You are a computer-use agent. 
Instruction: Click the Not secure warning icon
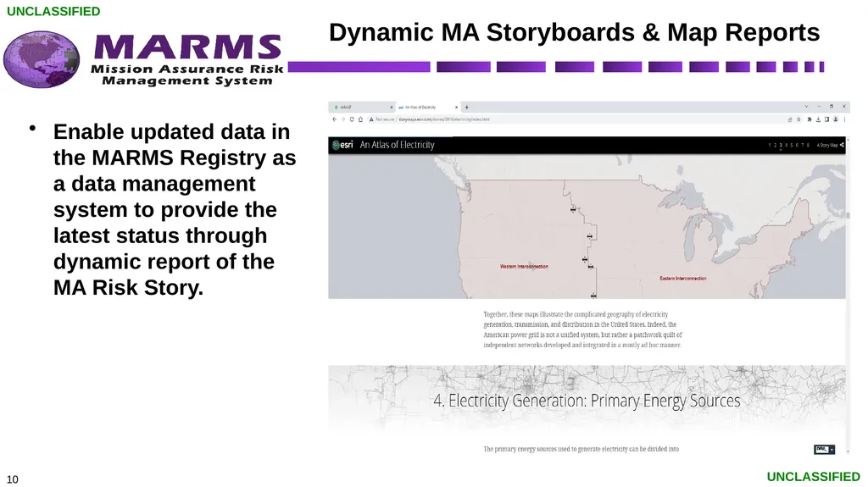click(x=371, y=119)
